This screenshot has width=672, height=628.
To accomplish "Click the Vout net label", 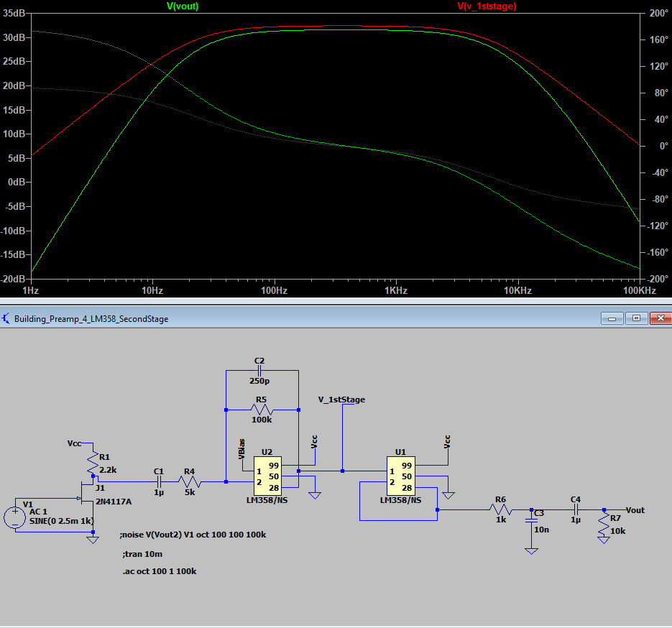I will [635, 509].
